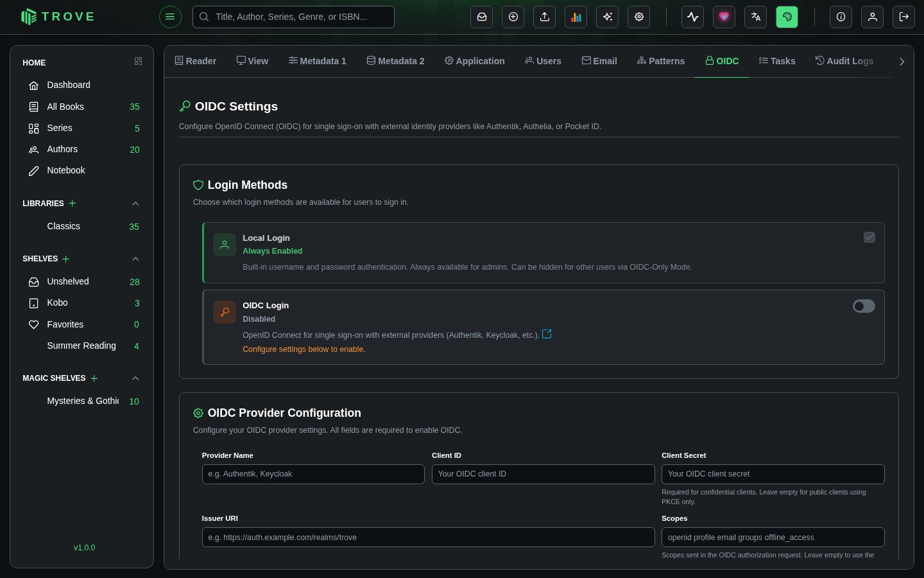The height and width of the screenshot is (578, 924).
Task: Open the Classics library
Action: 81,226
